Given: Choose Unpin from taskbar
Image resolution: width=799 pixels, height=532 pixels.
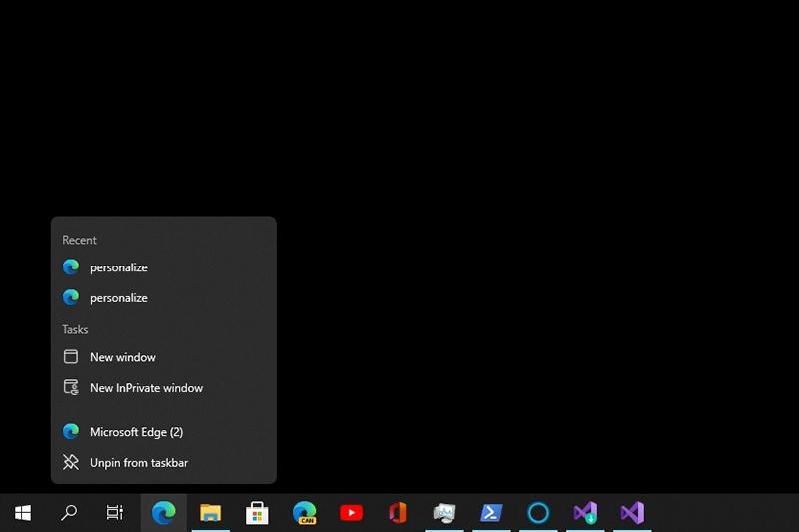Looking at the screenshot, I should (164, 462).
